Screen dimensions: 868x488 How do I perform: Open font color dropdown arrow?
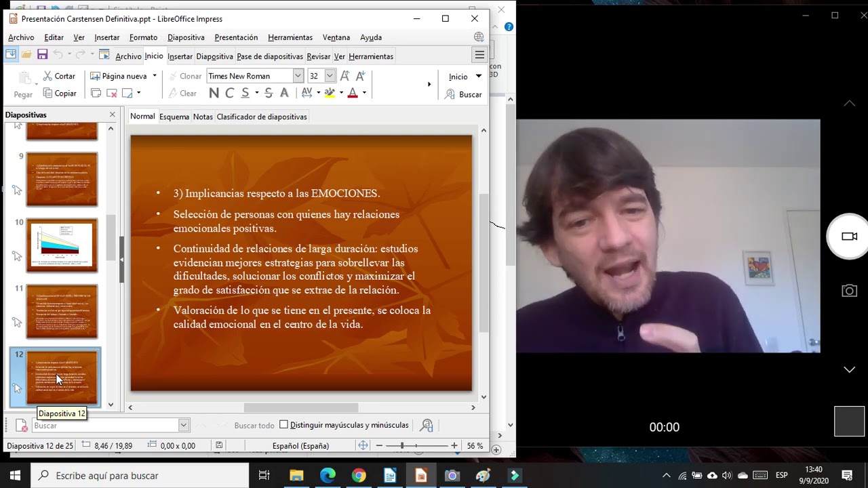364,94
